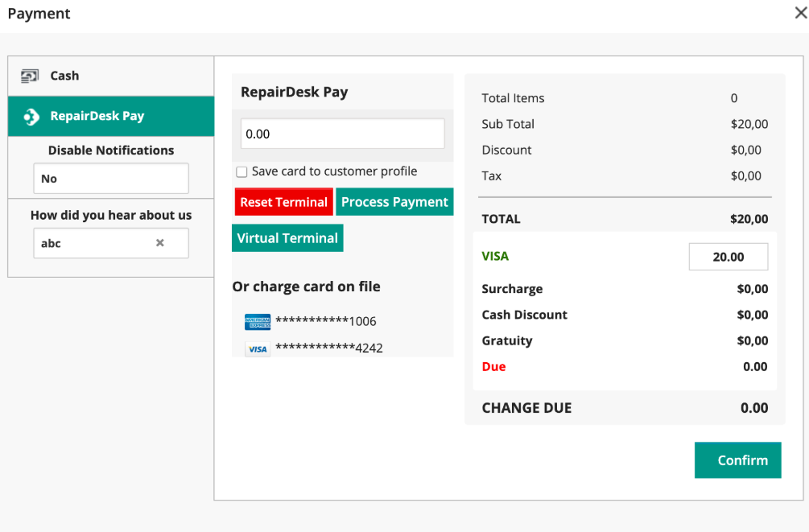Charge the card ending in 1006
Image resolution: width=809 pixels, height=532 pixels.
(325, 321)
